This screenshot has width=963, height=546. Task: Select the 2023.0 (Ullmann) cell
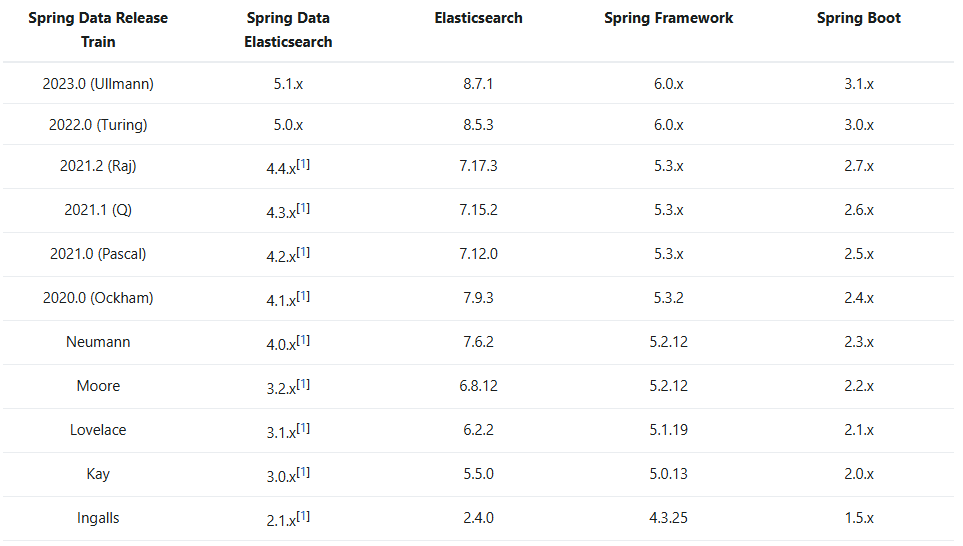coord(98,84)
